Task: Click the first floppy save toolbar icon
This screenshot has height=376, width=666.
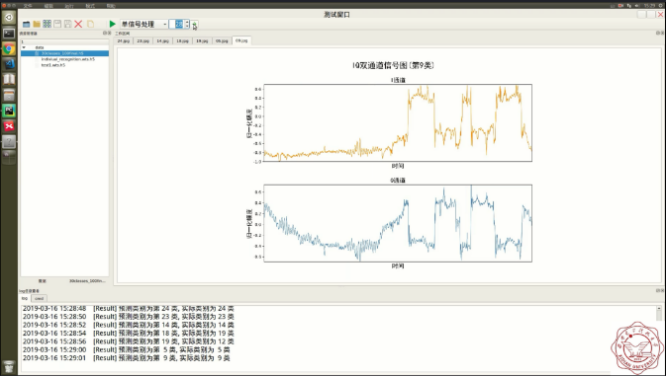Action: coord(57,24)
